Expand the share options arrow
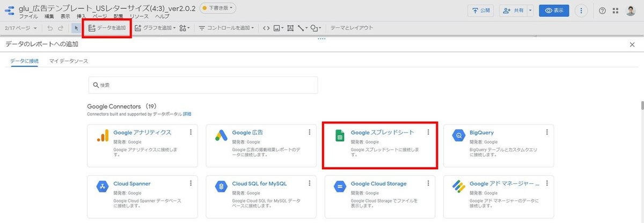 [x=530, y=10]
